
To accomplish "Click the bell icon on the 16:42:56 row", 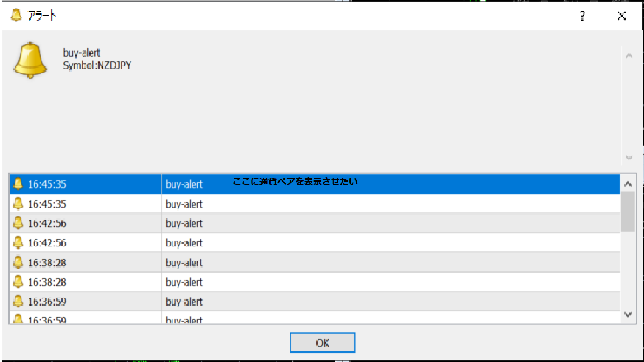I will pyautogui.click(x=18, y=223).
